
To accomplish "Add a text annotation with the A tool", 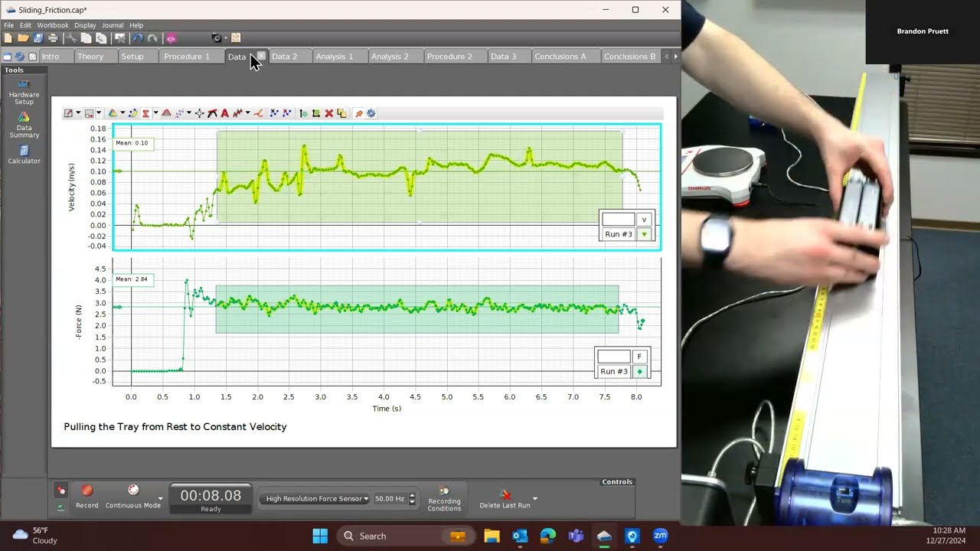I will coord(224,113).
